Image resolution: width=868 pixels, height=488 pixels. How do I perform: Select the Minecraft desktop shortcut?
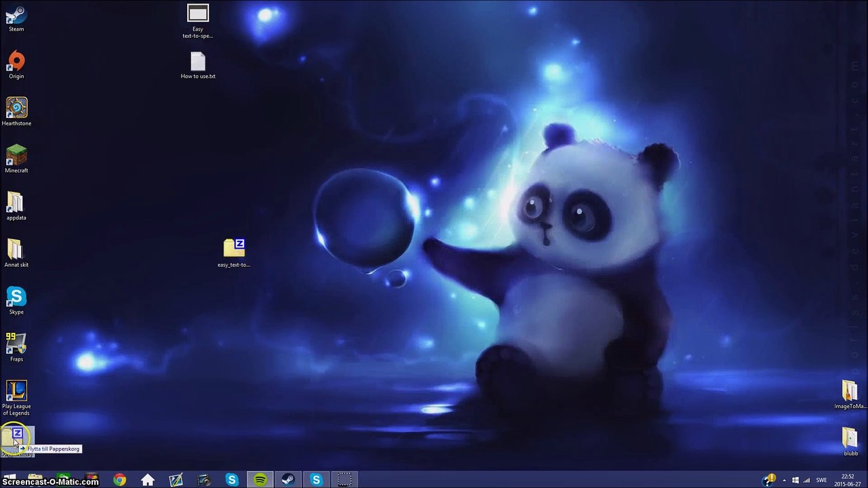pyautogui.click(x=16, y=160)
